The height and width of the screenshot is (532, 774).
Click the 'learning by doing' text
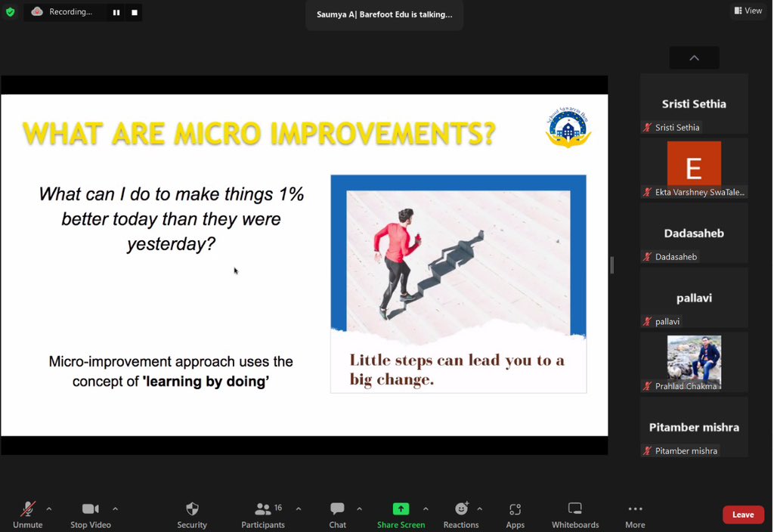tap(206, 382)
